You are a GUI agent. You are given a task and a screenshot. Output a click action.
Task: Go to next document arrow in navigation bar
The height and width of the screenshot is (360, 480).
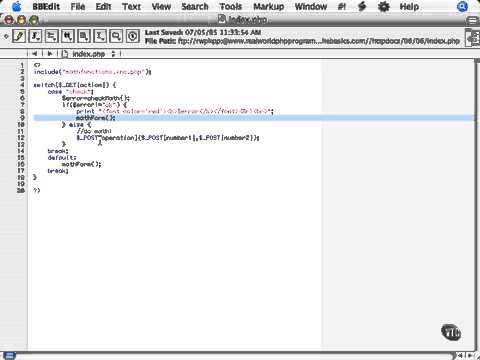[x=50, y=54]
